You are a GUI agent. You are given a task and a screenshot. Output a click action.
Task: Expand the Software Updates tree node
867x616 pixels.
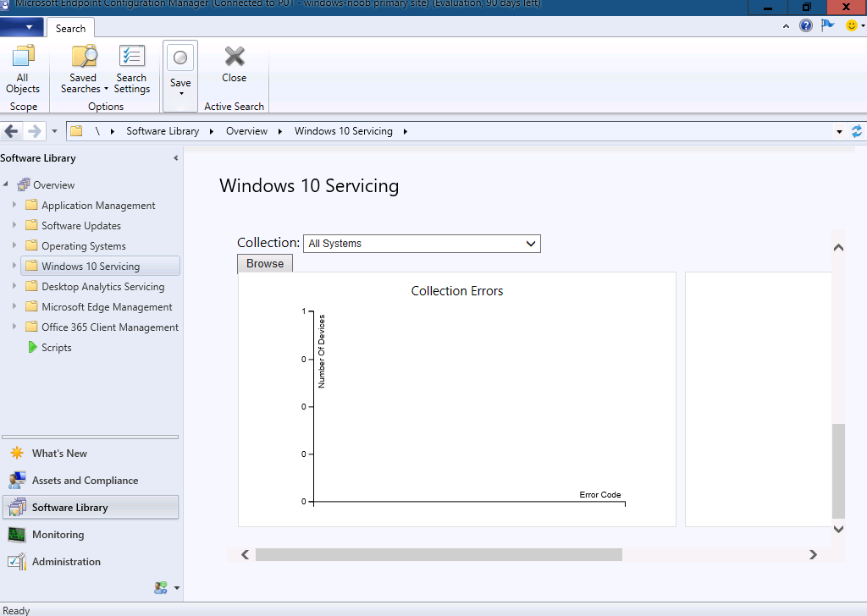pos(14,225)
